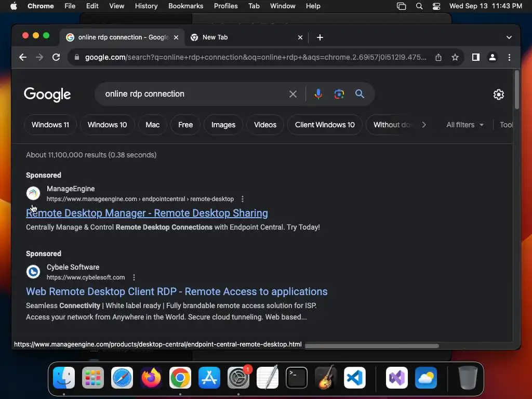Image resolution: width=532 pixels, height=399 pixels.
Task: Open a new tab with the plus button
Action: (320, 37)
